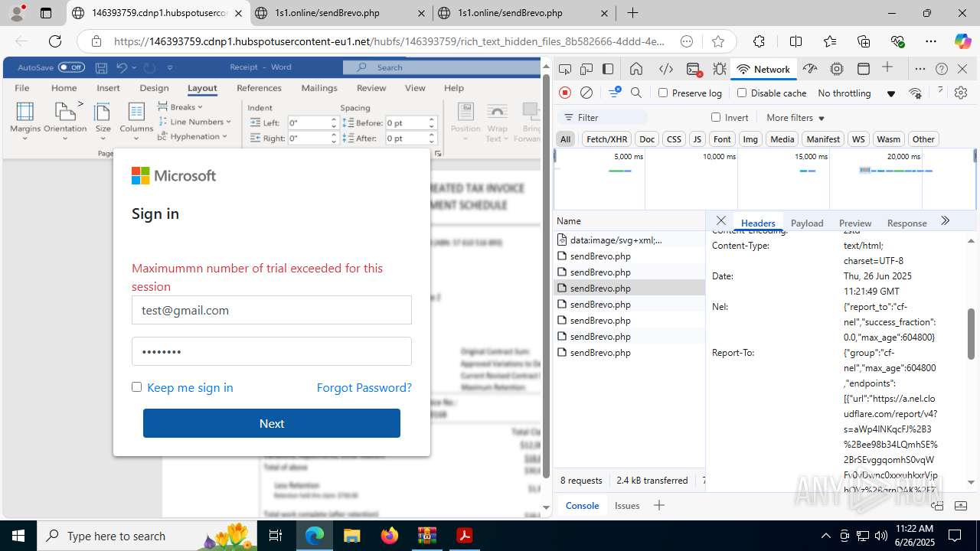Open the Word References ribbon tab

[x=260, y=88]
